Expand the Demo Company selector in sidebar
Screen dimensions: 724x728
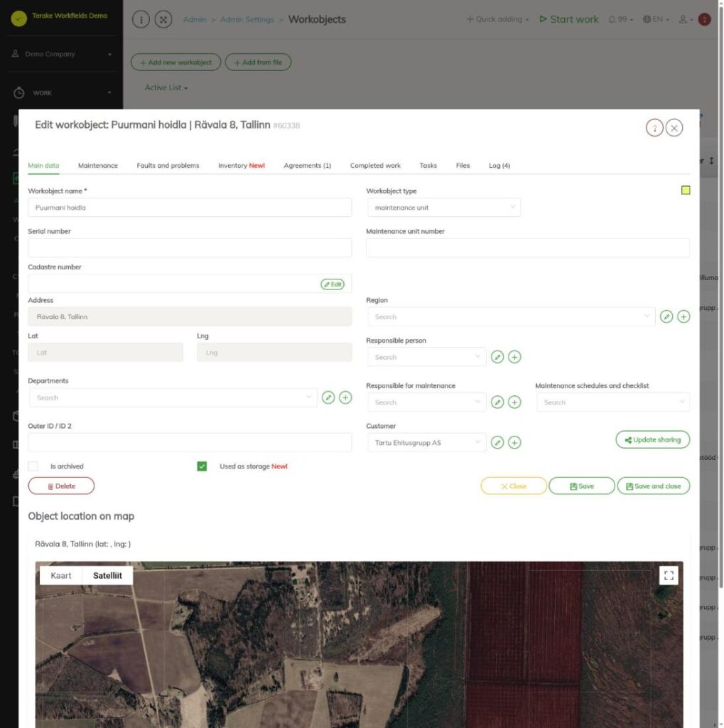[x=62, y=54]
